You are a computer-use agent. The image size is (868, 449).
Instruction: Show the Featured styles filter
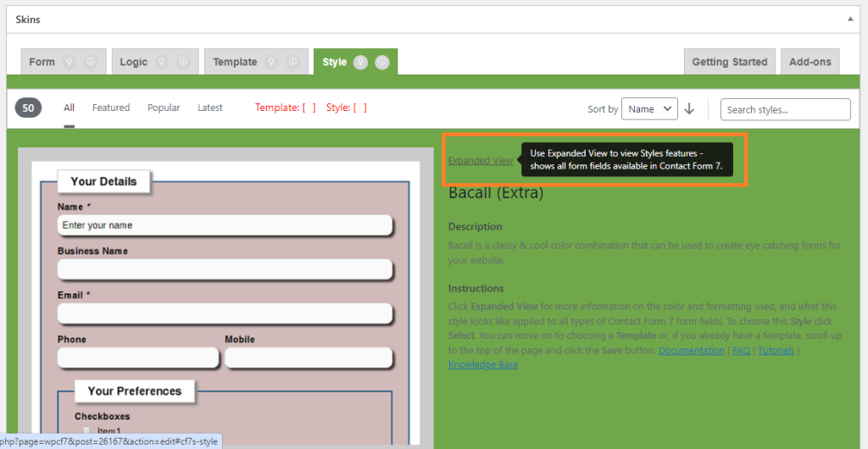click(x=111, y=108)
